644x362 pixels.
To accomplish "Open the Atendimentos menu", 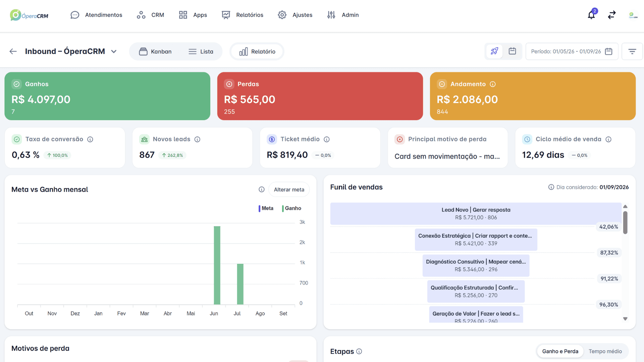I will pyautogui.click(x=96, y=15).
